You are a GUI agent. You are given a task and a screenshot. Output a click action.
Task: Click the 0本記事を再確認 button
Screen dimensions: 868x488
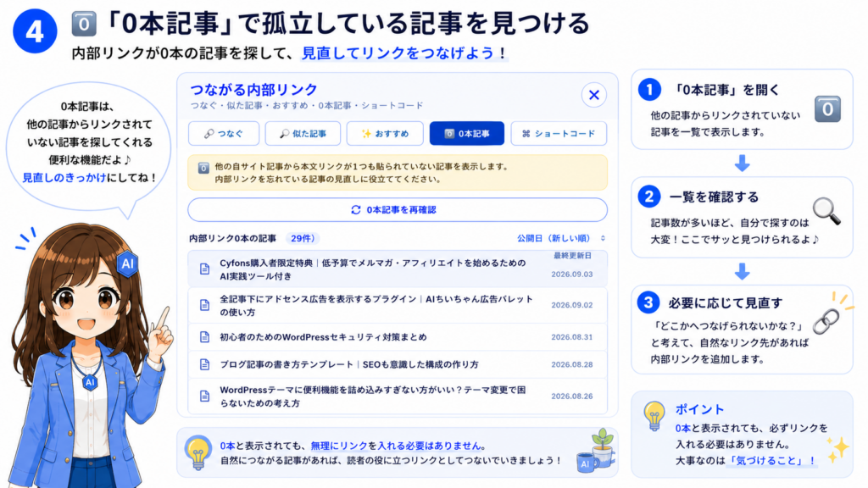point(398,210)
